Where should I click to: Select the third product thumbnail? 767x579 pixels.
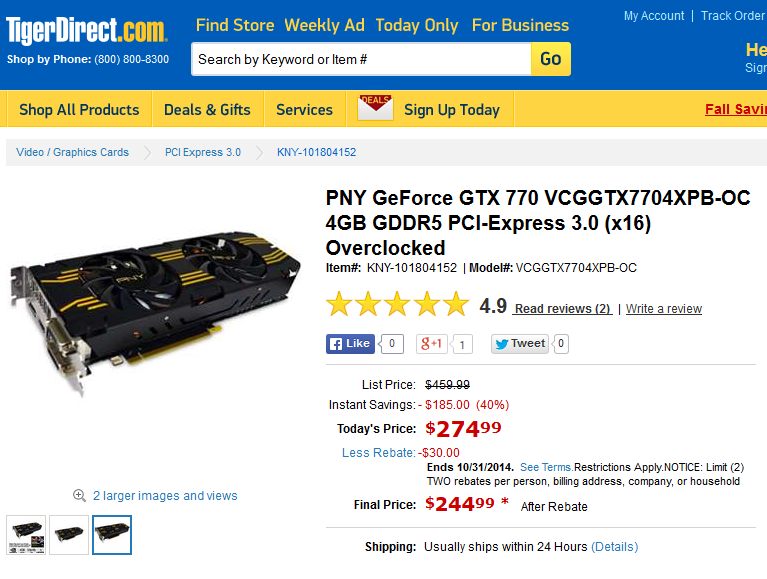[x=112, y=535]
